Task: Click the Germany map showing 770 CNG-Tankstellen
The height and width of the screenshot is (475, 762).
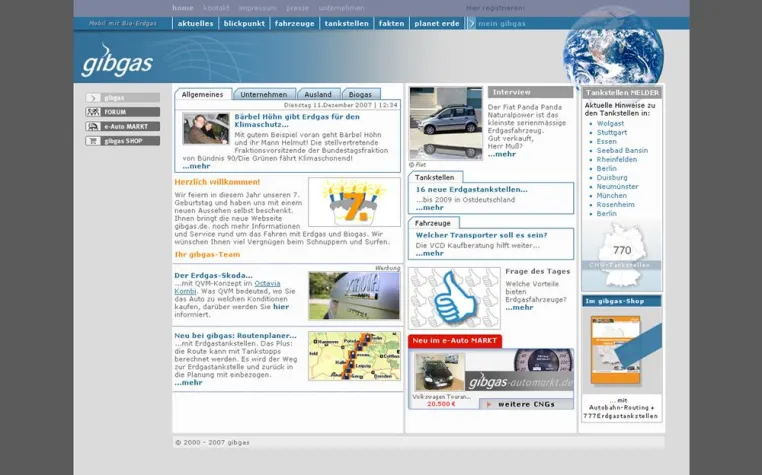Action: 622,255
